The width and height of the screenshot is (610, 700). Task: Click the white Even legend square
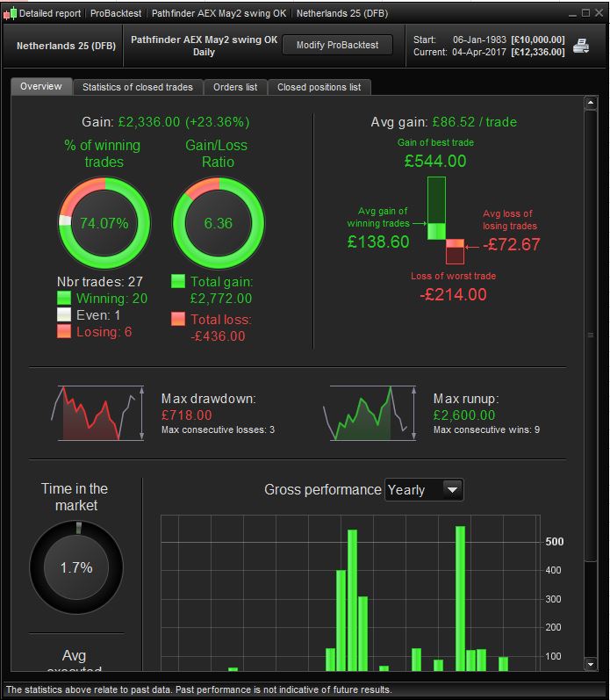click(64, 314)
